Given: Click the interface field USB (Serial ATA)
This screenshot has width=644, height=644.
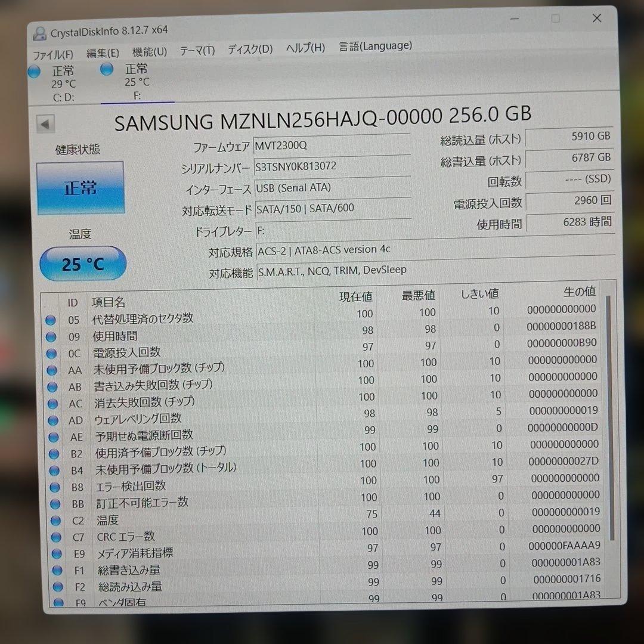Looking at the screenshot, I should click(x=333, y=187).
